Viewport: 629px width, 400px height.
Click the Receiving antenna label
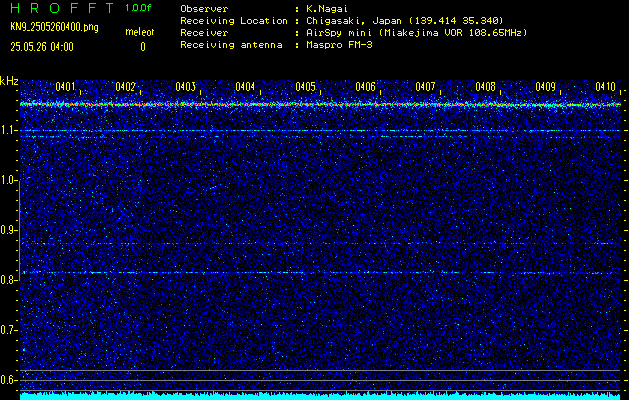(x=231, y=45)
